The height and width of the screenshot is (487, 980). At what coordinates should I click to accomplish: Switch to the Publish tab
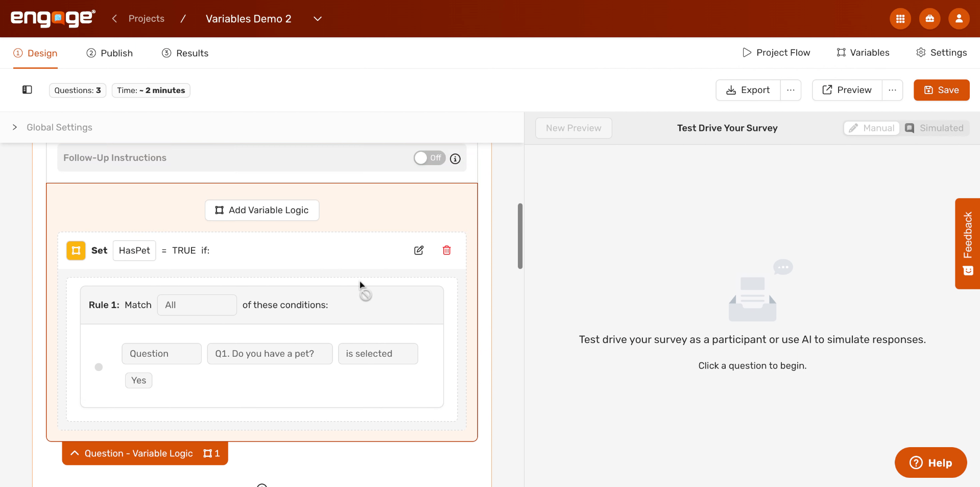110,53
